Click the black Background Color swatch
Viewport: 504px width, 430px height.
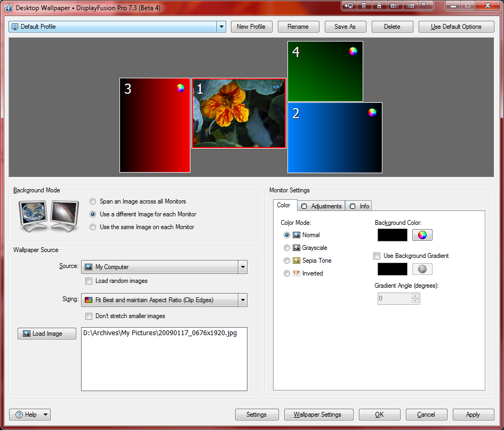coord(392,235)
